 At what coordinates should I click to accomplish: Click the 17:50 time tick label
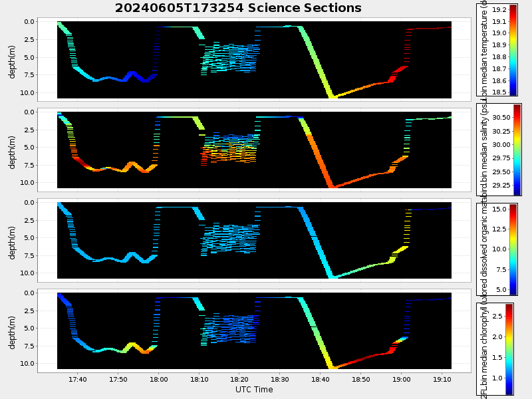tap(118, 379)
